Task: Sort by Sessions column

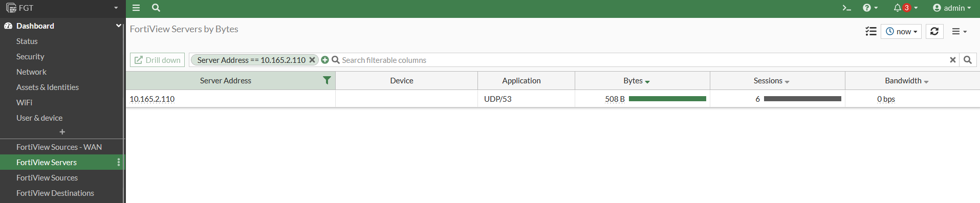Action: click(x=771, y=80)
